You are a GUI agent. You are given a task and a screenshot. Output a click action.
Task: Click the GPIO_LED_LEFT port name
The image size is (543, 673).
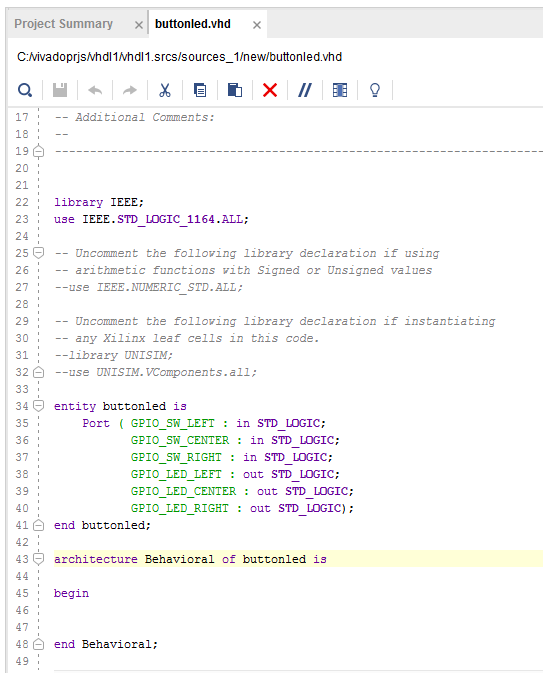pyautogui.click(x=176, y=474)
